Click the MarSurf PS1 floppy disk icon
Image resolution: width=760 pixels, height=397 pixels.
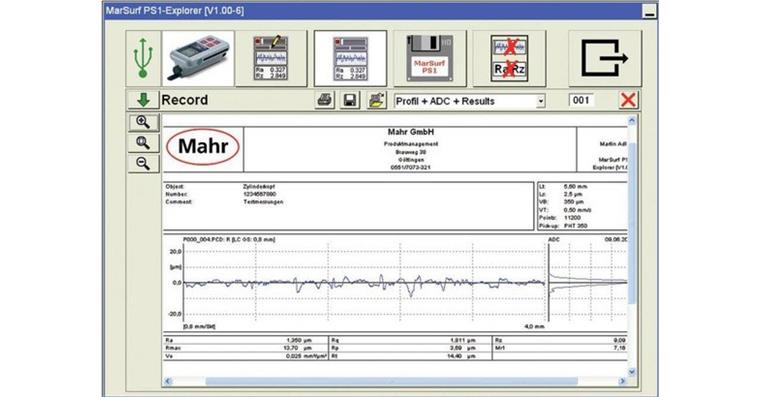[x=430, y=59]
